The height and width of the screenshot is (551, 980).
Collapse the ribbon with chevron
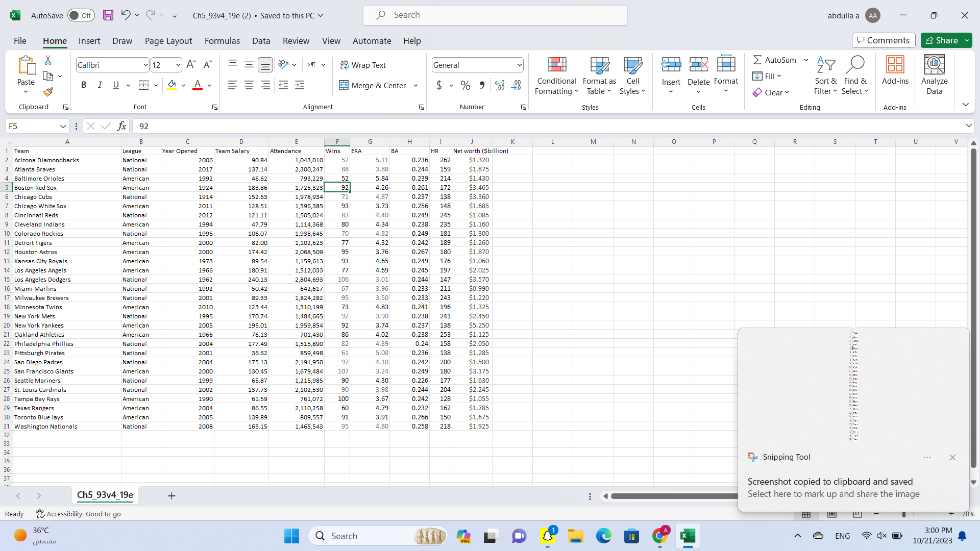(965, 105)
